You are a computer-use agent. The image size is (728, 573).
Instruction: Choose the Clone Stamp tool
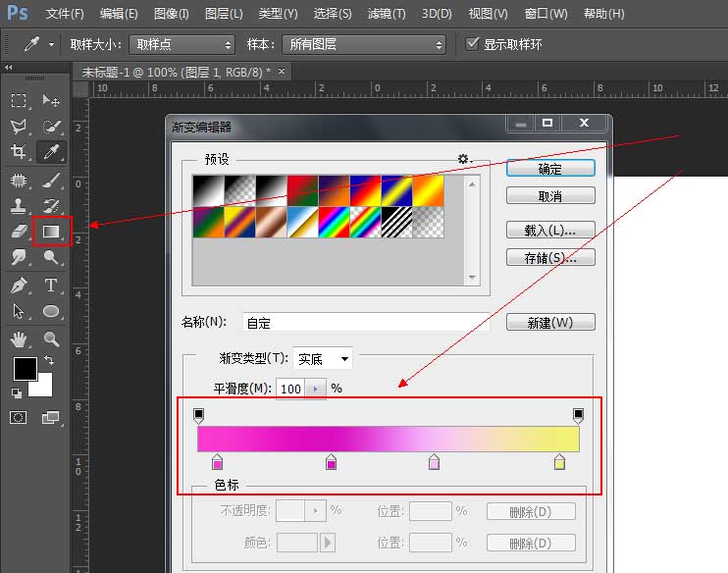[x=19, y=205]
